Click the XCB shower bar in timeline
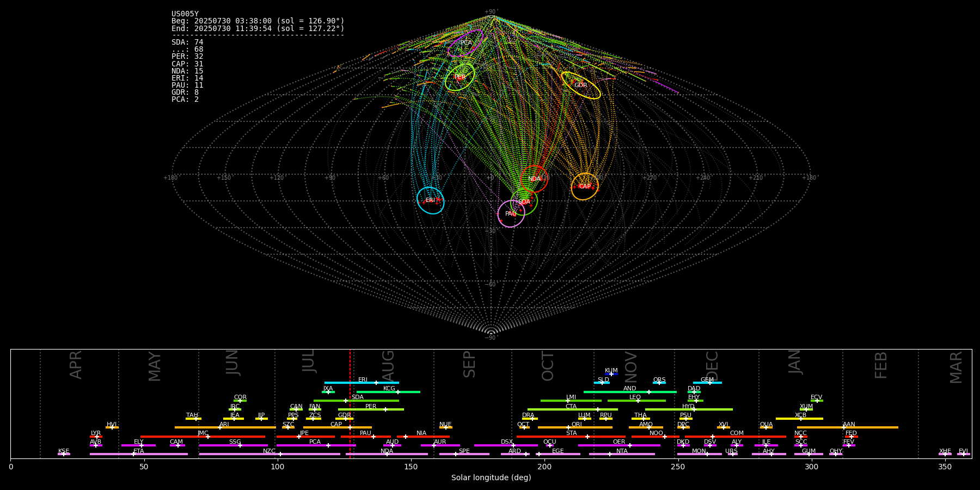The width and height of the screenshot is (980, 490). [x=799, y=419]
